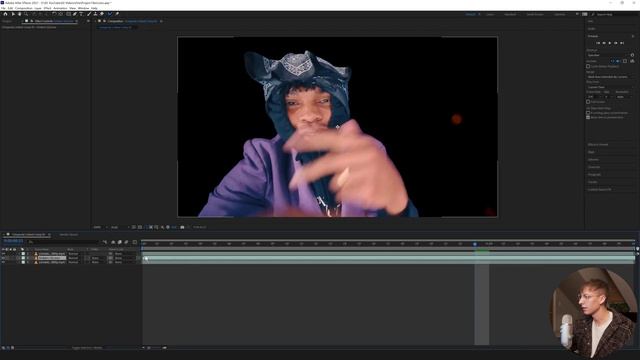Select the Puppet Pin tool

(x=117, y=14)
